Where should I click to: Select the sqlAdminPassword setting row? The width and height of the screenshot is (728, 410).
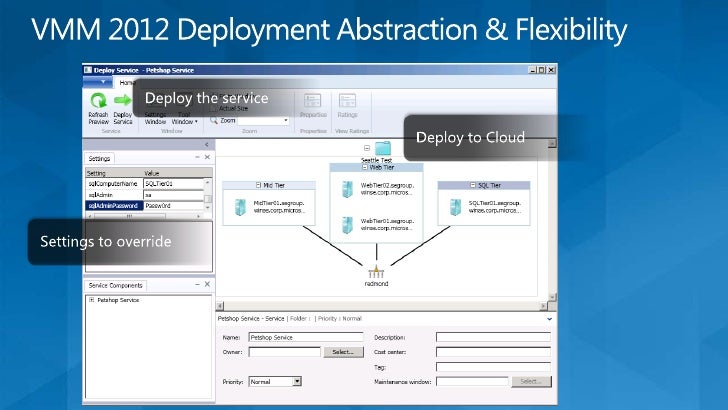[145, 206]
